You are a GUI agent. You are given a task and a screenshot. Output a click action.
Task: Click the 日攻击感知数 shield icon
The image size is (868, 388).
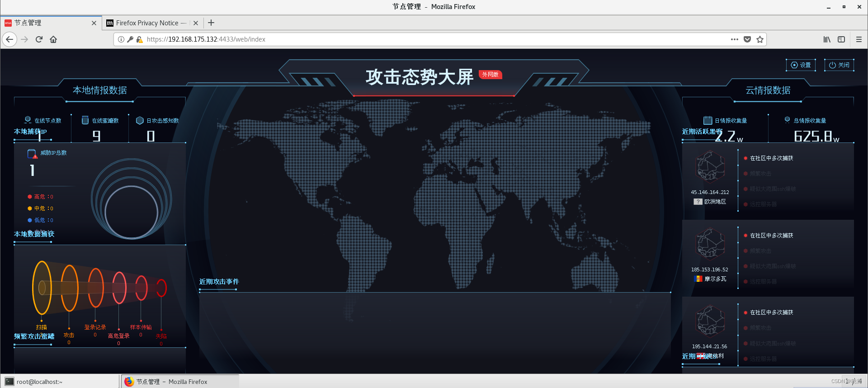(140, 120)
